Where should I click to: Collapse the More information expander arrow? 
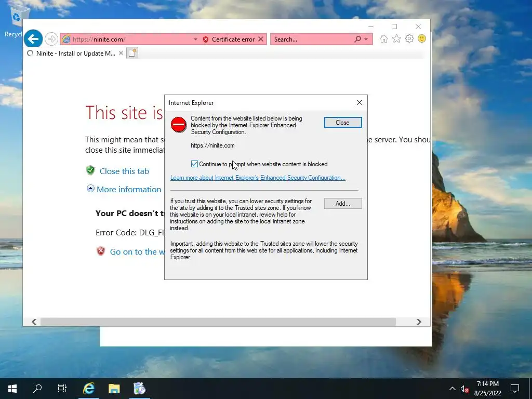tap(90, 188)
